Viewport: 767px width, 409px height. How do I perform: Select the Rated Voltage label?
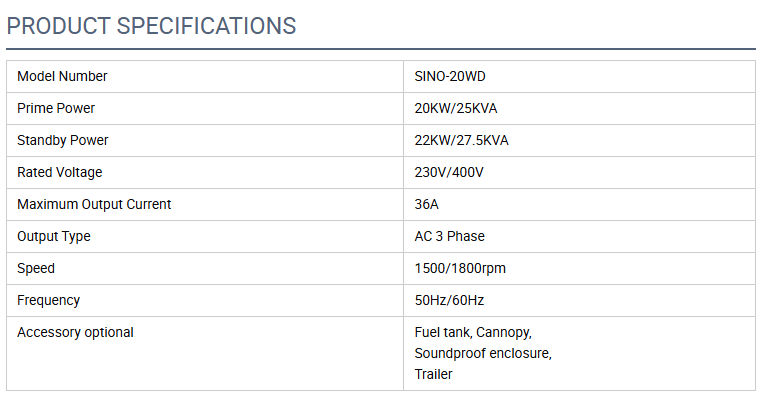point(60,172)
